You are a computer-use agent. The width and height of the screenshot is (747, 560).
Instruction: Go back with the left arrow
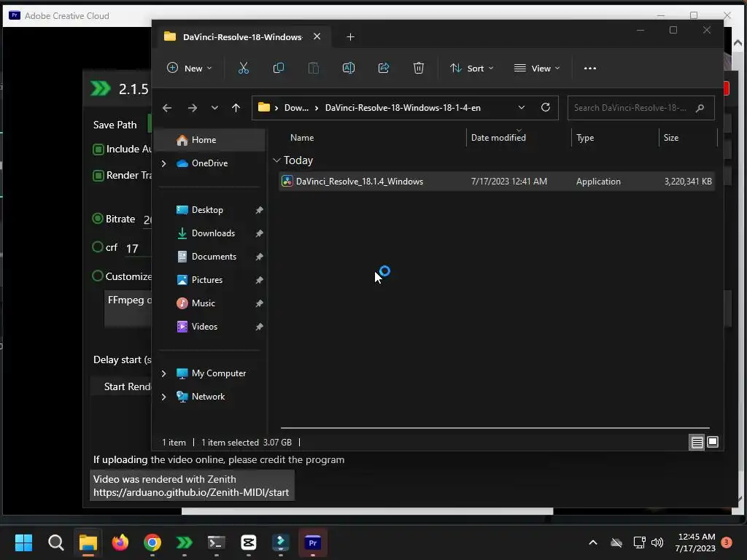[x=167, y=108]
